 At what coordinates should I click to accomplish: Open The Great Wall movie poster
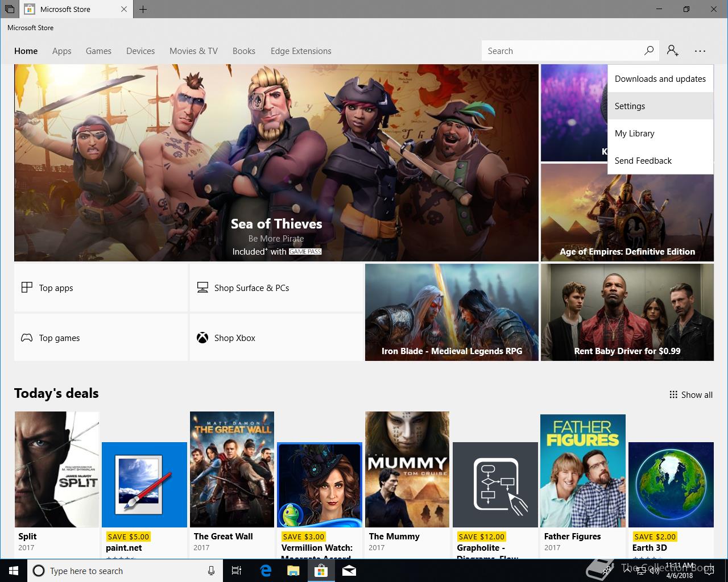pyautogui.click(x=232, y=469)
